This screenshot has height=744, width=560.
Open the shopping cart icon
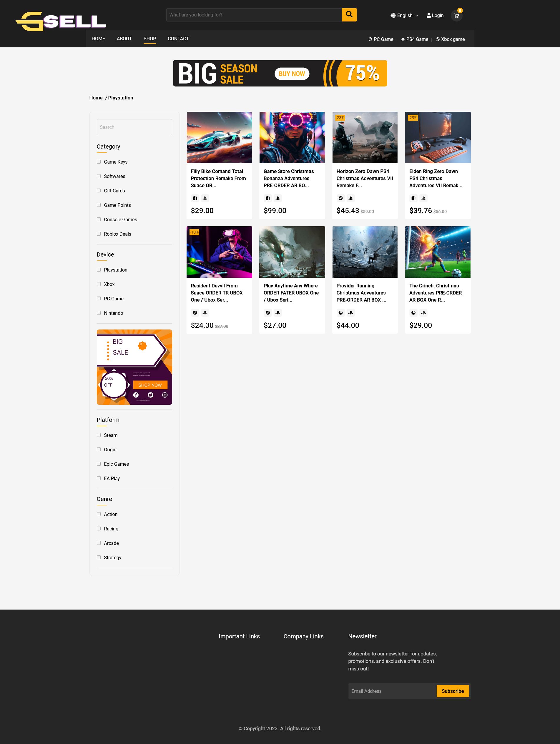pos(456,16)
